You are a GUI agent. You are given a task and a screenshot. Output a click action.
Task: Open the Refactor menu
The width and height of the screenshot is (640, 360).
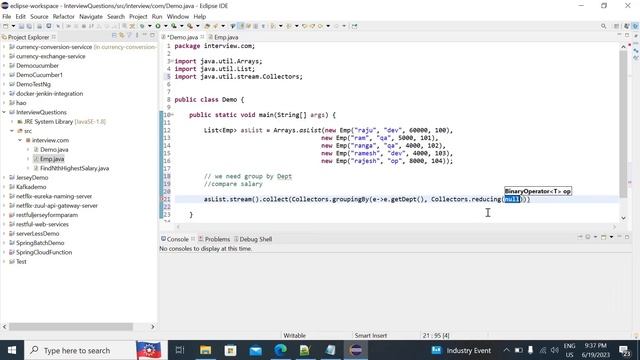click(x=64, y=17)
